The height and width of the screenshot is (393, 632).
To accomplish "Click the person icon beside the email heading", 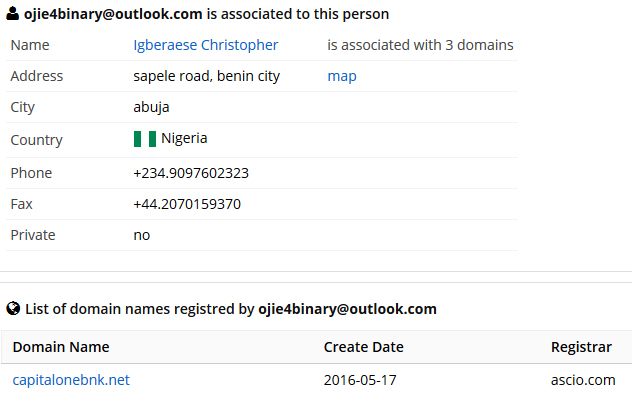I will tap(12, 13).
